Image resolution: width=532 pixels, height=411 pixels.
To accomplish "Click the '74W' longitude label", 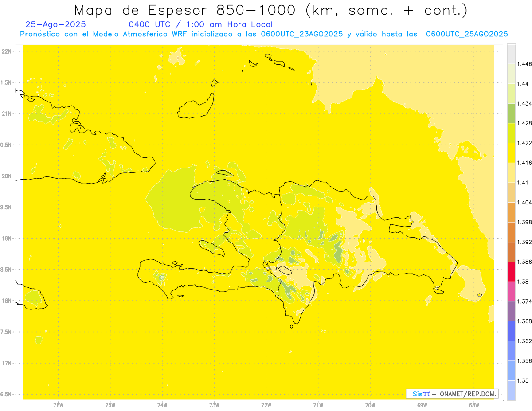I will (x=162, y=405).
